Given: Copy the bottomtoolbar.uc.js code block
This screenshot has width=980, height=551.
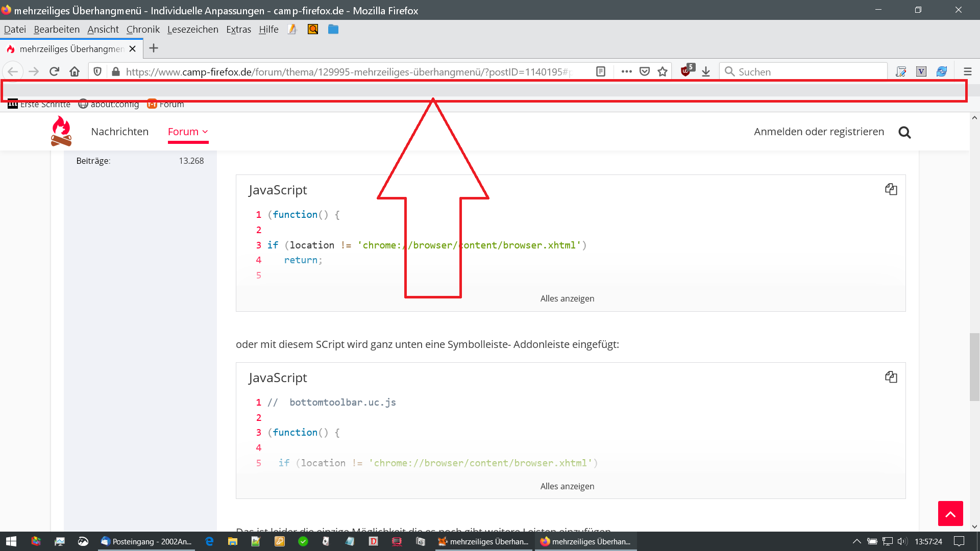Looking at the screenshot, I should point(891,377).
